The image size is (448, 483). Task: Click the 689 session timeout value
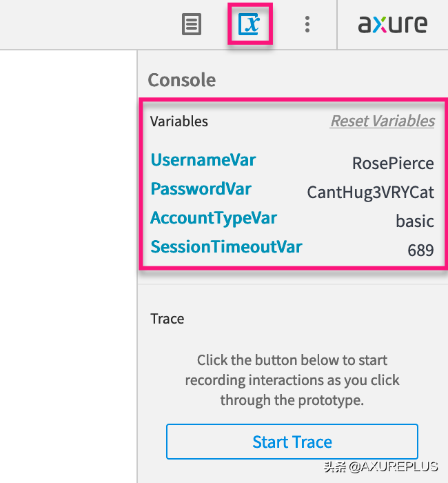point(420,250)
